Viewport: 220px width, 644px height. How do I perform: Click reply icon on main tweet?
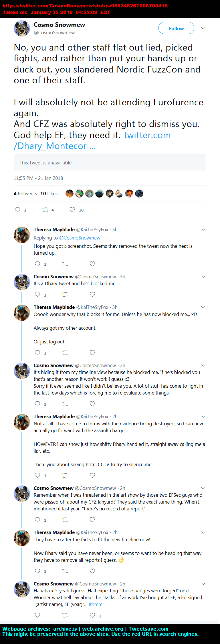tap(18, 210)
